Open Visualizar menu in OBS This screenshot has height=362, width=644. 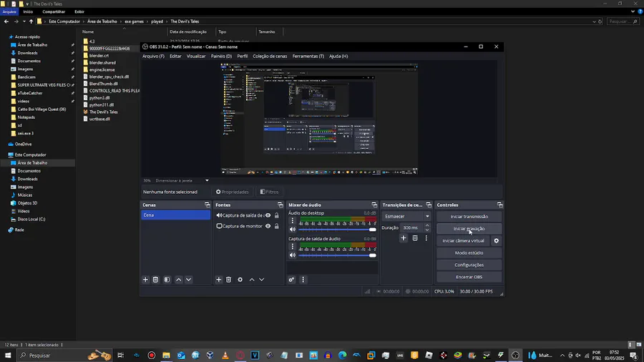pos(196,57)
